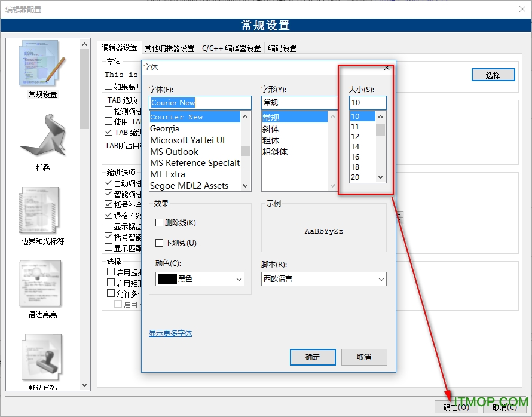
Task: Select MS Outlook font
Action: (195, 152)
